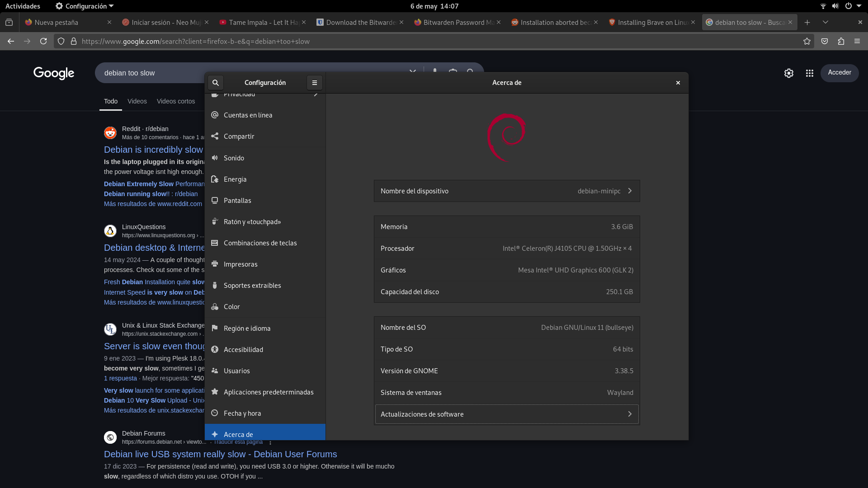This screenshot has height=488, width=868.
Task: Switch to Download the Bitwarden tab
Action: click(357, 22)
